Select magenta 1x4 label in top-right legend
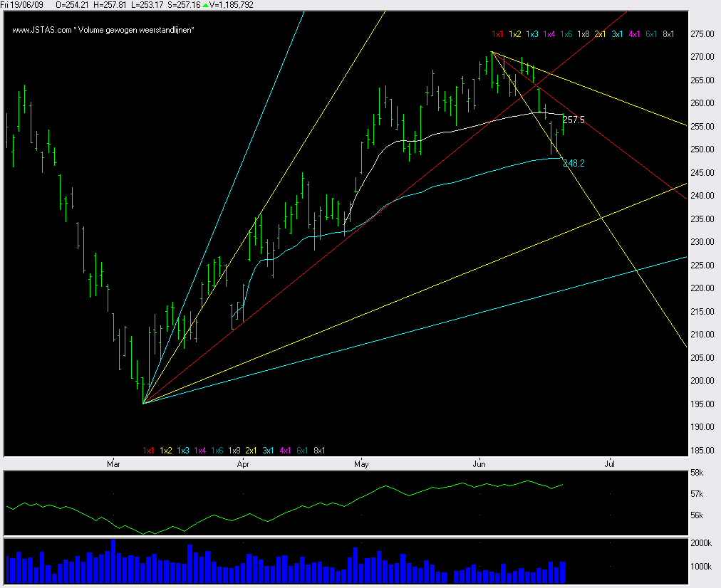Image resolution: width=721 pixels, height=588 pixels. click(x=549, y=33)
